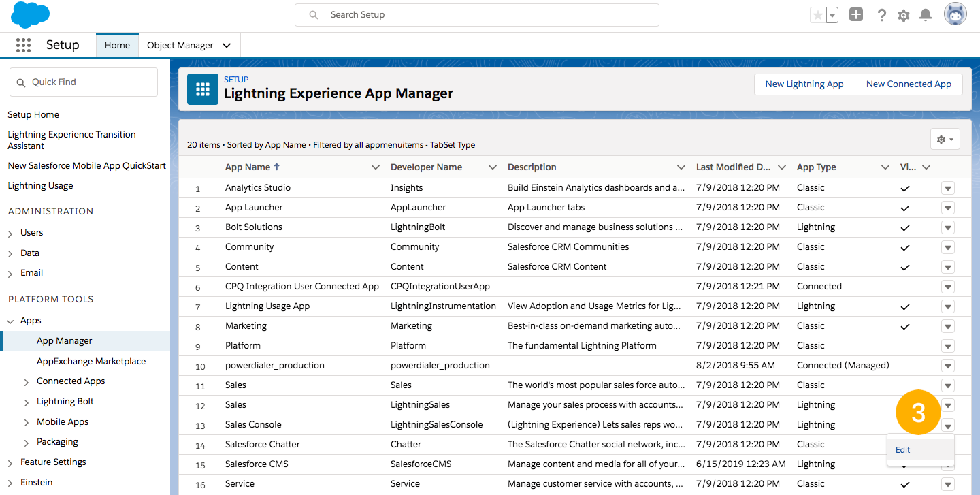Viewport: 980px width, 495px height.
Task: Open row actions for Platform
Action: coord(947,347)
